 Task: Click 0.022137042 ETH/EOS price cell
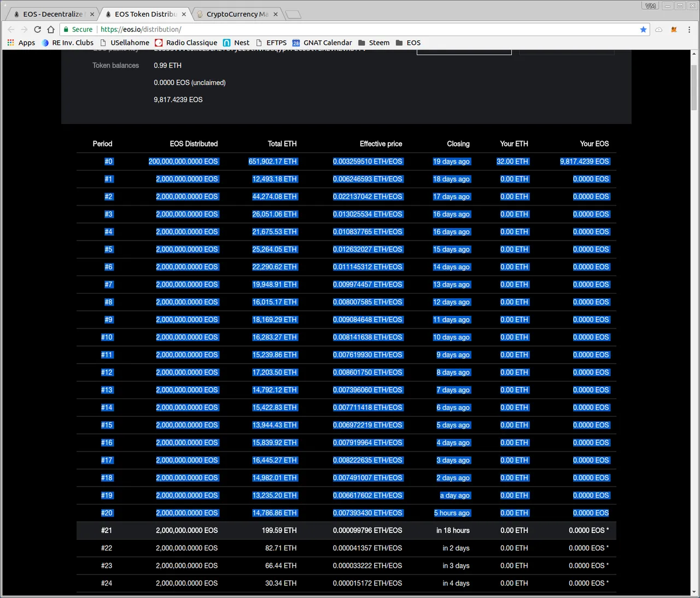pyautogui.click(x=368, y=197)
